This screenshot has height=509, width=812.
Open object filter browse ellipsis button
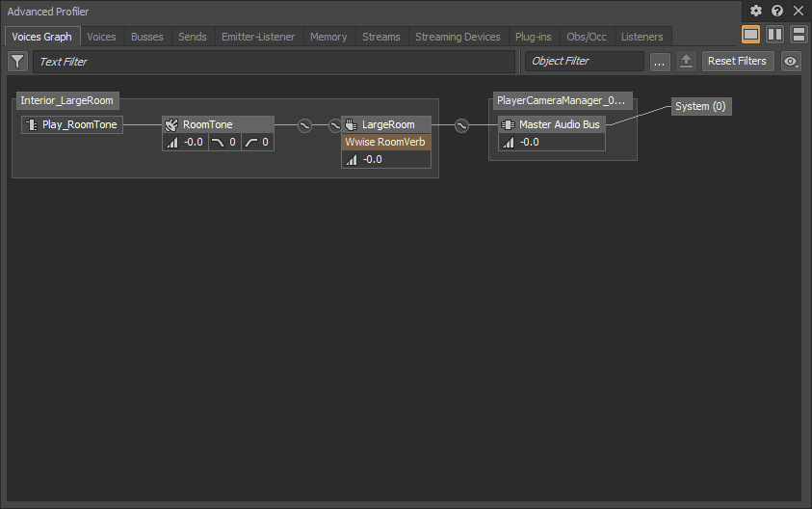coord(659,62)
